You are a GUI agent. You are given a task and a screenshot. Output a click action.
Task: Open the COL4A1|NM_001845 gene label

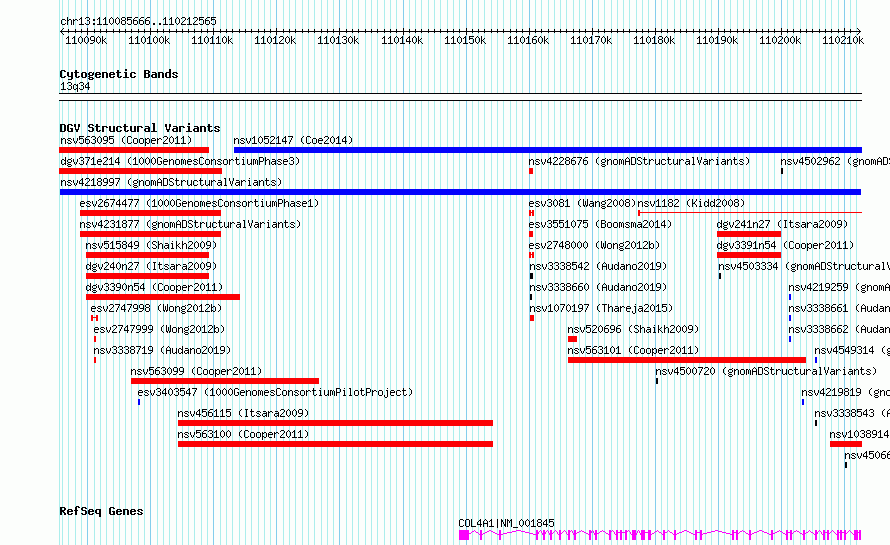tap(506, 523)
